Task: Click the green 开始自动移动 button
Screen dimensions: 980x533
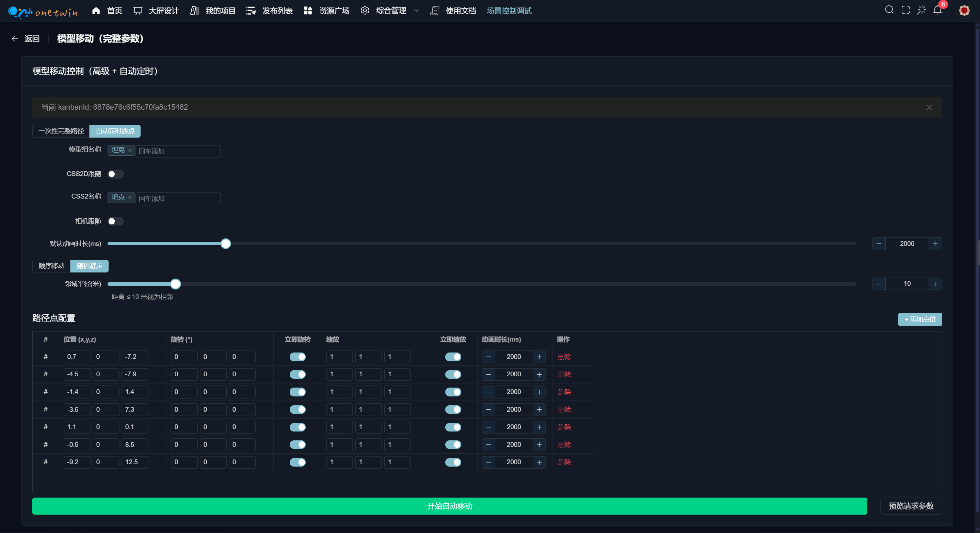Action: tap(449, 506)
